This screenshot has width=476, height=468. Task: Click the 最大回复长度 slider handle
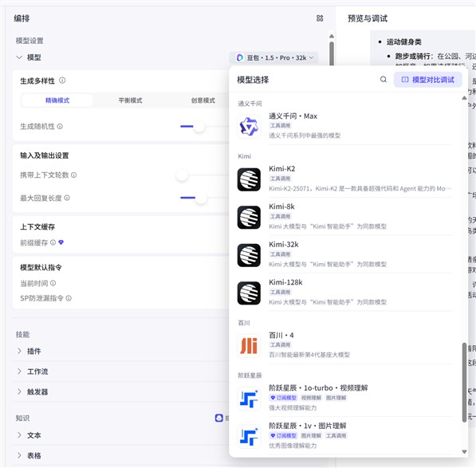tap(201, 198)
